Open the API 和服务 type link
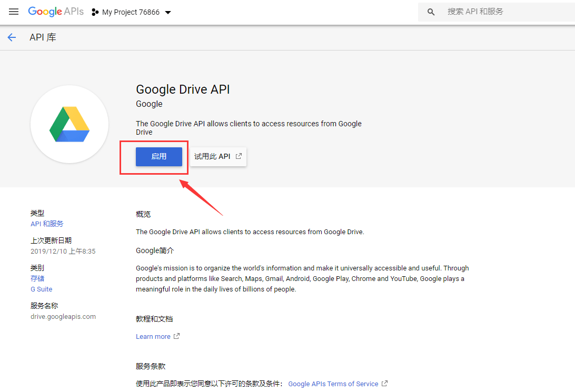 [x=47, y=224]
